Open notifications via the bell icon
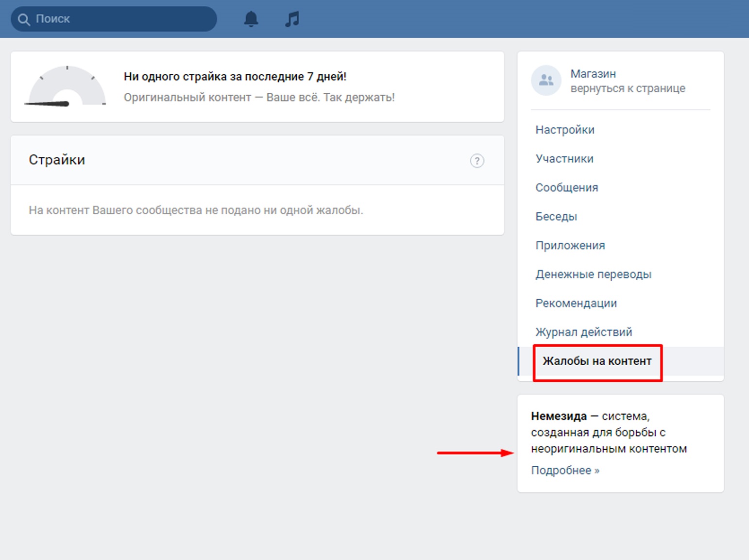Image resolution: width=749 pixels, height=560 pixels. (251, 19)
